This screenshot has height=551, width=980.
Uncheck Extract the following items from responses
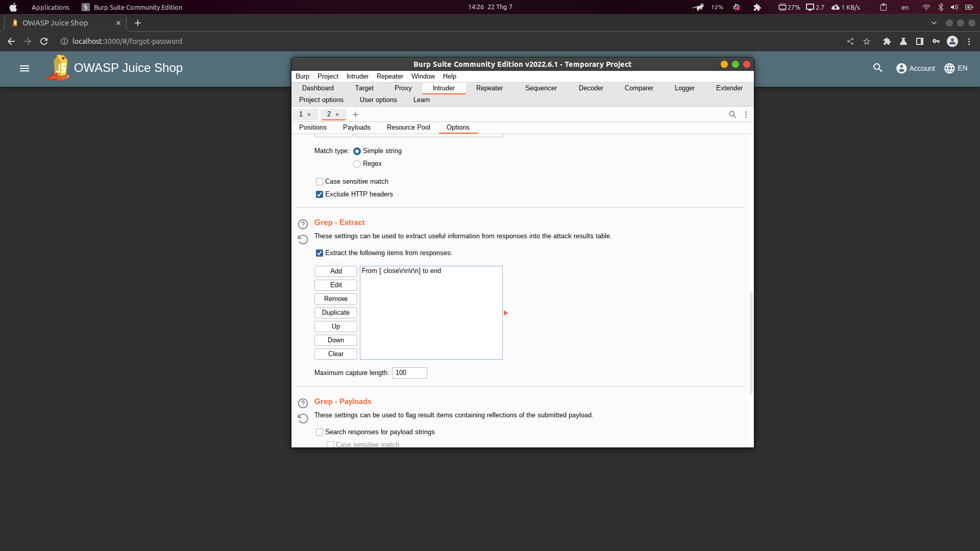pos(320,253)
